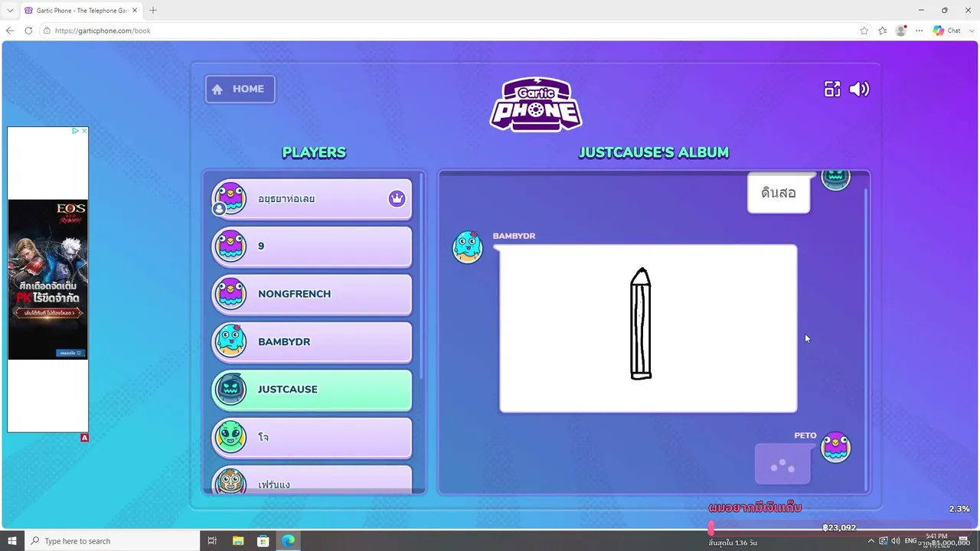Click BAMBYDR's avatar in players list
980x551 pixels.
point(230,342)
